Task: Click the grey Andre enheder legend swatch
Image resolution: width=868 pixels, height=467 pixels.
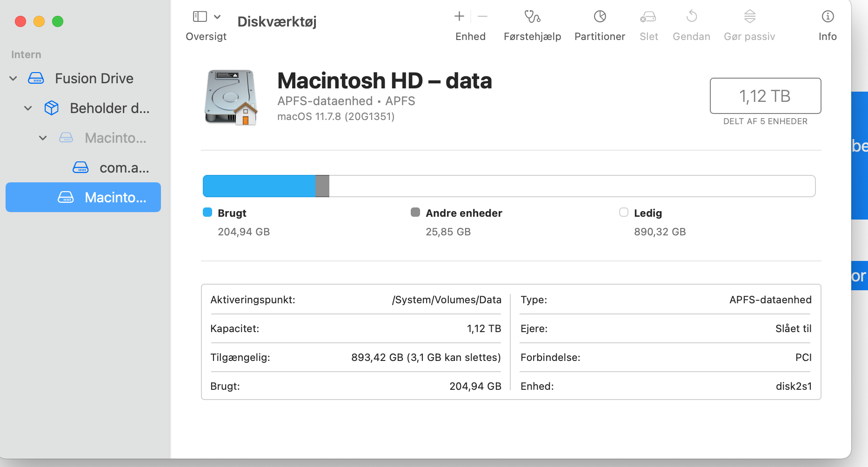Action: pos(415,212)
